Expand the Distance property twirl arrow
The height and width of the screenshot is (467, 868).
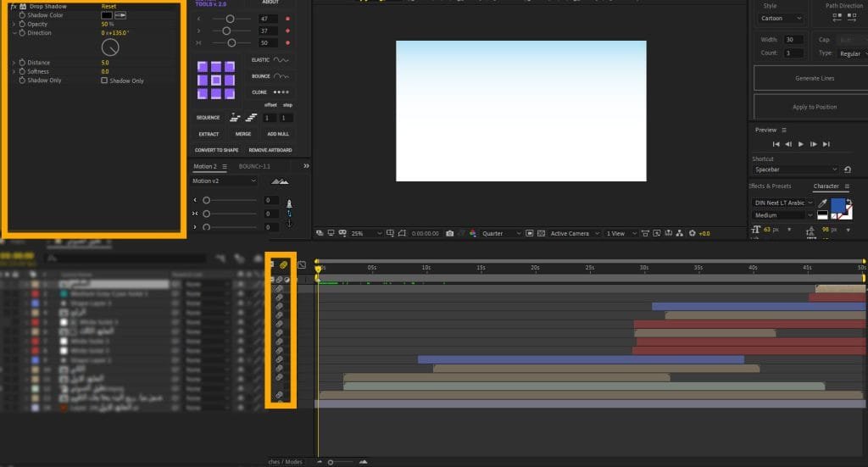click(14, 63)
